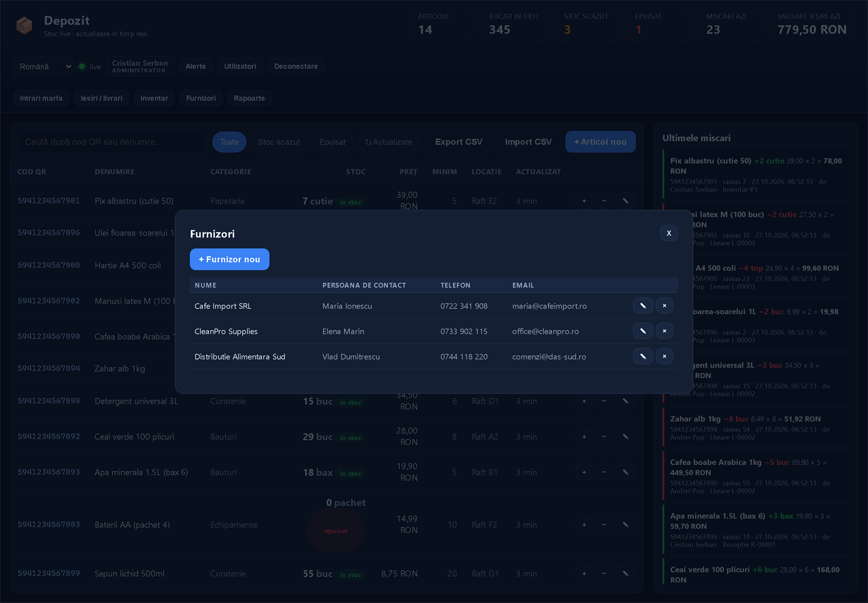Edit the CleanPro Supplies supplier
The image size is (868, 603).
pyautogui.click(x=643, y=331)
